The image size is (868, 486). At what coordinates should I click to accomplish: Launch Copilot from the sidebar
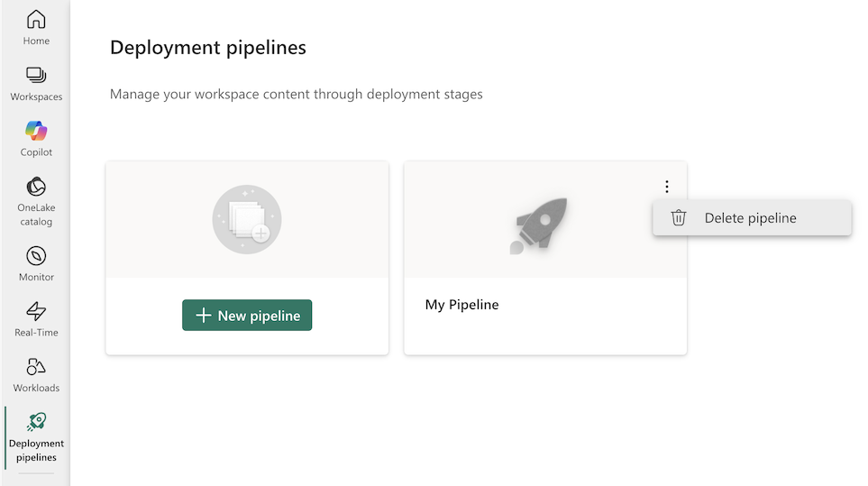[x=36, y=131]
